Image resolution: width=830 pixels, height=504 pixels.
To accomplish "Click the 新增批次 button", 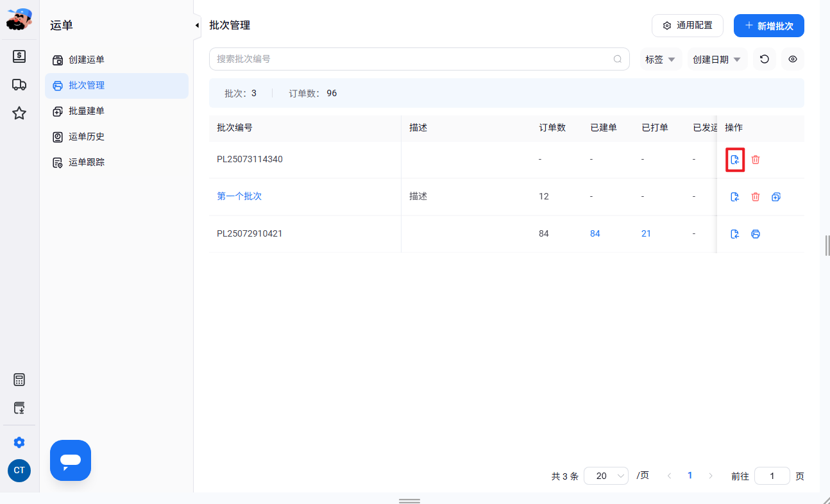I will point(769,26).
